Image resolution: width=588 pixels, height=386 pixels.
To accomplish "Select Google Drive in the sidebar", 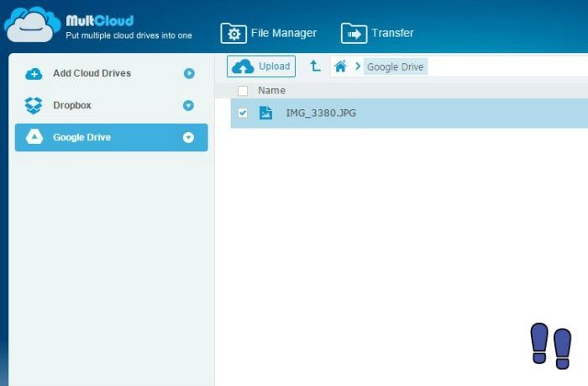I will [111, 137].
